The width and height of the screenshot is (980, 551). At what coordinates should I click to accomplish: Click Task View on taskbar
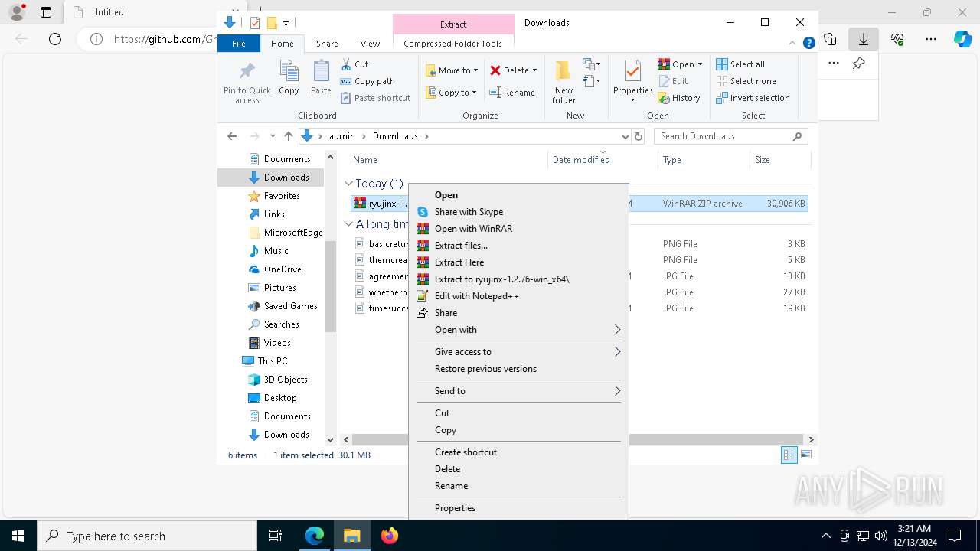[x=276, y=536]
